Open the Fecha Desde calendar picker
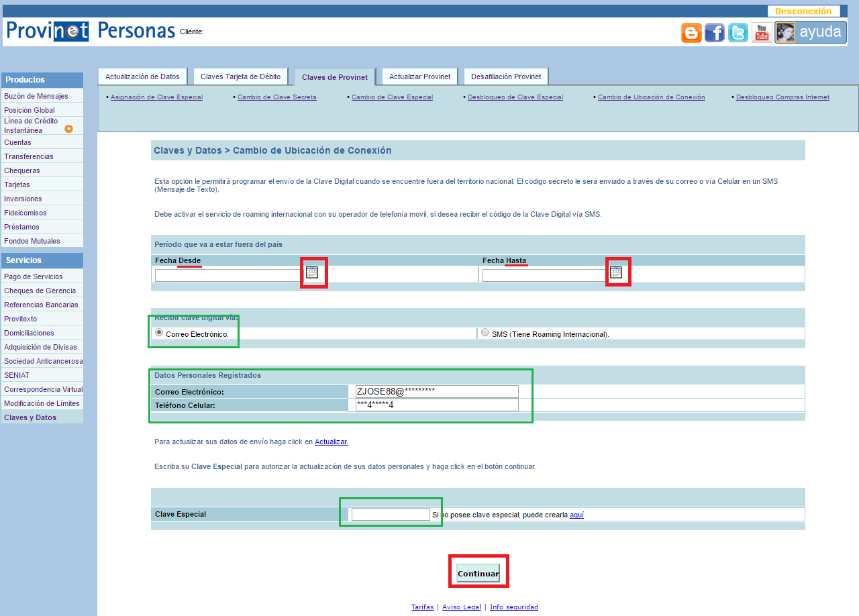This screenshot has height=616, width=859. pyautogui.click(x=311, y=272)
